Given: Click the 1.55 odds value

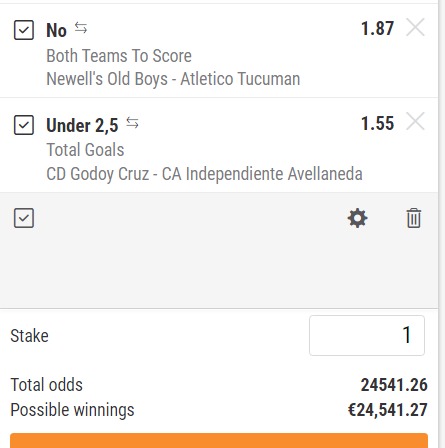Looking at the screenshot, I should coord(377,123).
